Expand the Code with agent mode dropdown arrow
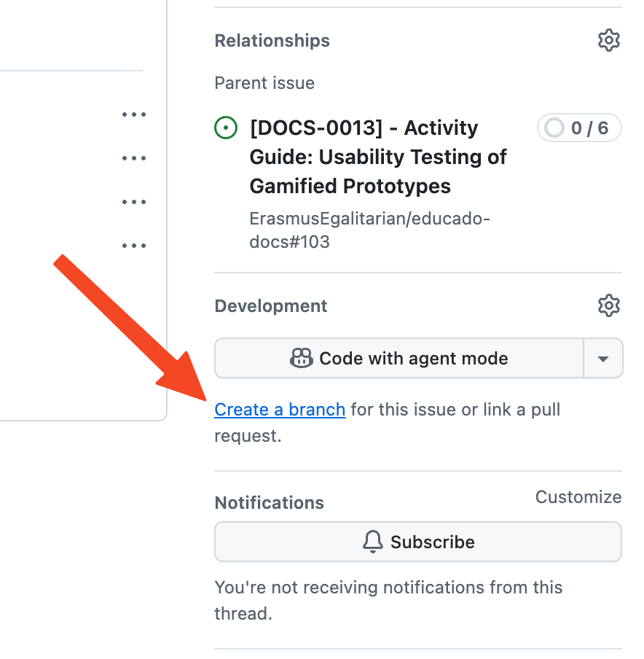 click(x=603, y=358)
